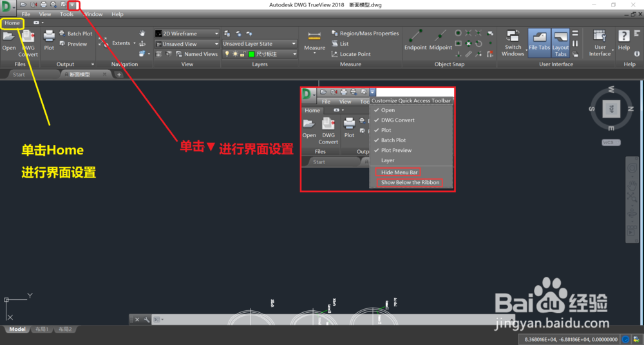Toggle Parallel object snap icon
The height and width of the screenshot is (345, 644).
coord(469,54)
